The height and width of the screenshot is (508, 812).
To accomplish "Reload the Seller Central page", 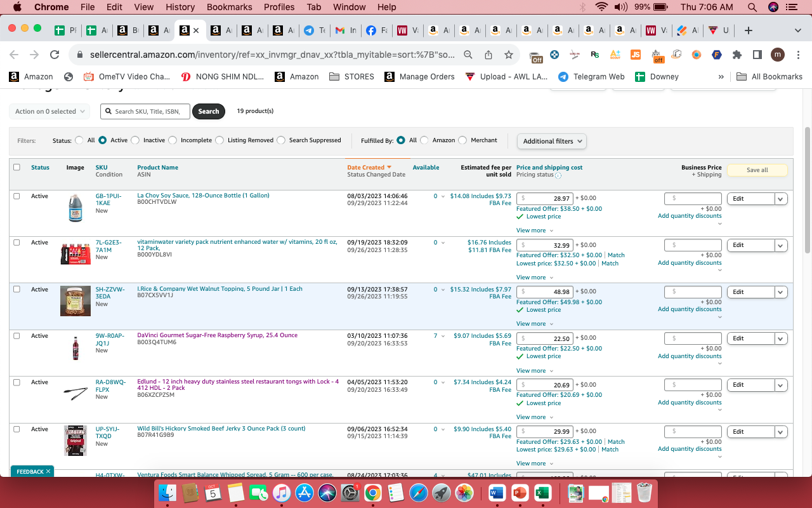I will tap(55, 55).
